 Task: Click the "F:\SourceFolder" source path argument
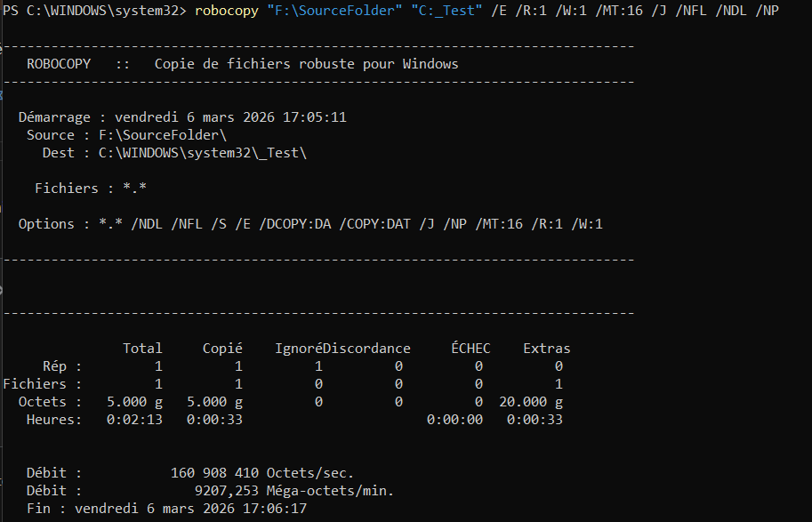(334, 11)
